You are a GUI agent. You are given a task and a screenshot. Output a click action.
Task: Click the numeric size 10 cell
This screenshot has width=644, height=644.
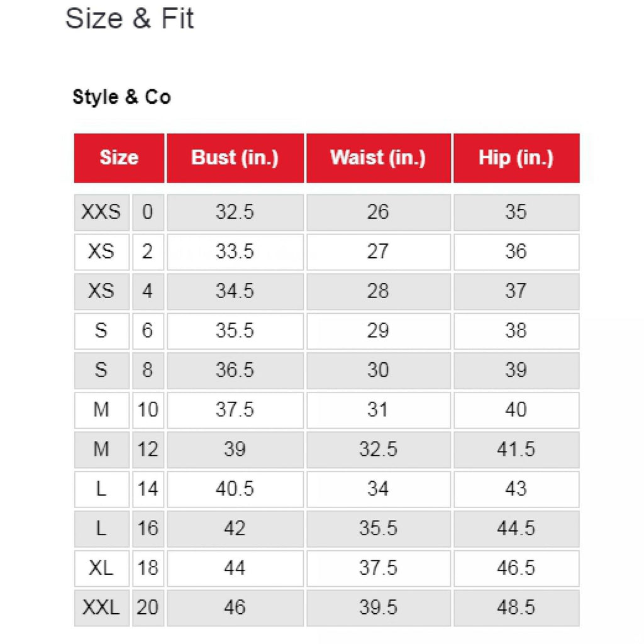tap(147, 410)
